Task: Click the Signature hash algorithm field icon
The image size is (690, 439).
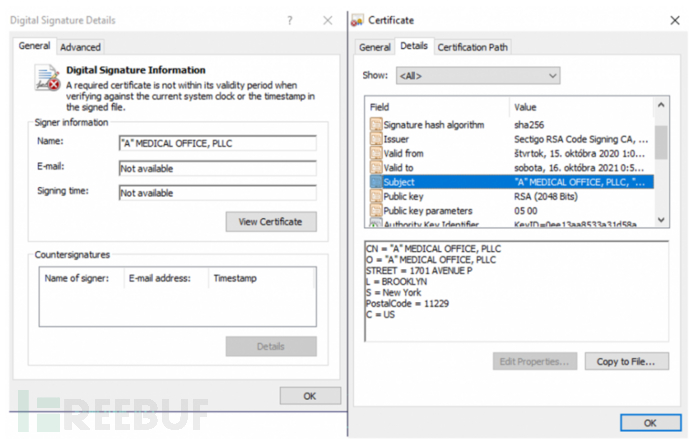Action: click(376, 125)
